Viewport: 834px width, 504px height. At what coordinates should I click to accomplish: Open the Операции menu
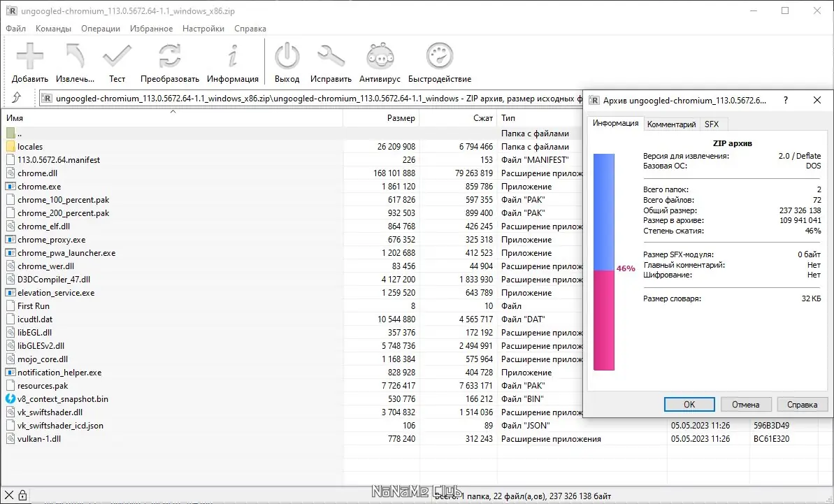[101, 29]
